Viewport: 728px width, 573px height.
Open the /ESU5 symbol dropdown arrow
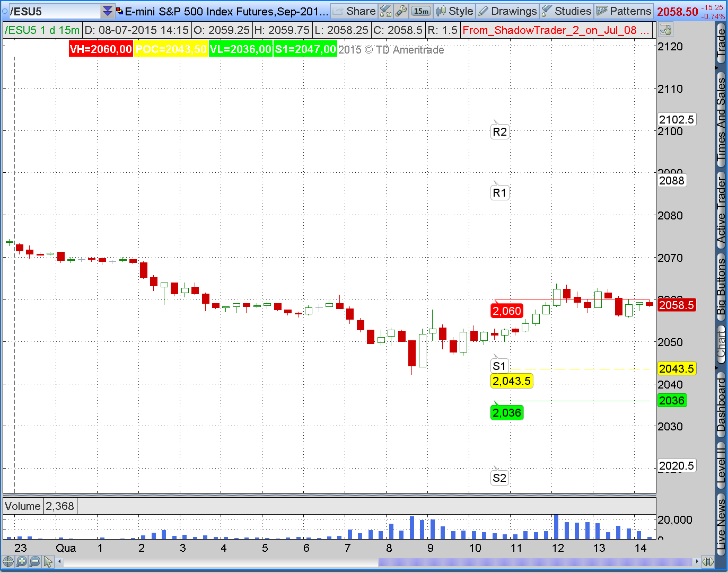pyautogui.click(x=107, y=11)
